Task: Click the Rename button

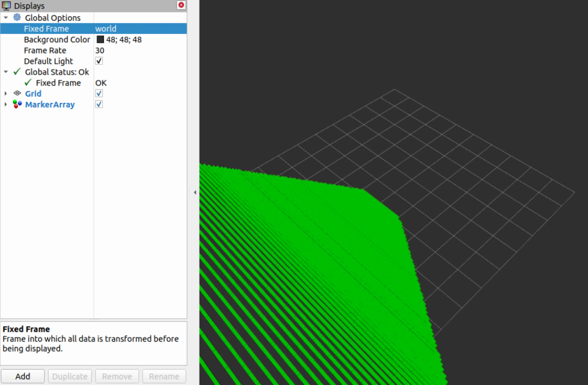Action: (x=164, y=376)
